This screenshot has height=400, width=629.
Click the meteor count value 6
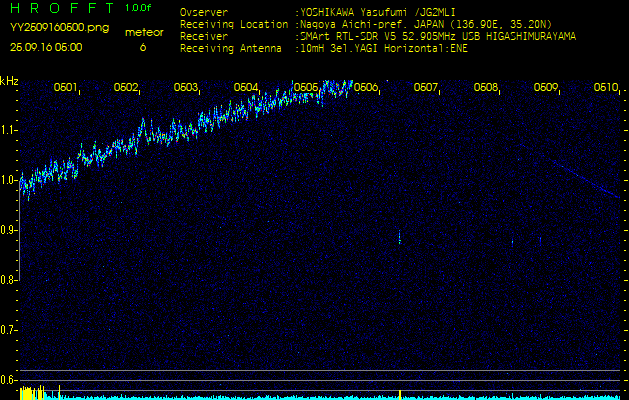(x=142, y=47)
